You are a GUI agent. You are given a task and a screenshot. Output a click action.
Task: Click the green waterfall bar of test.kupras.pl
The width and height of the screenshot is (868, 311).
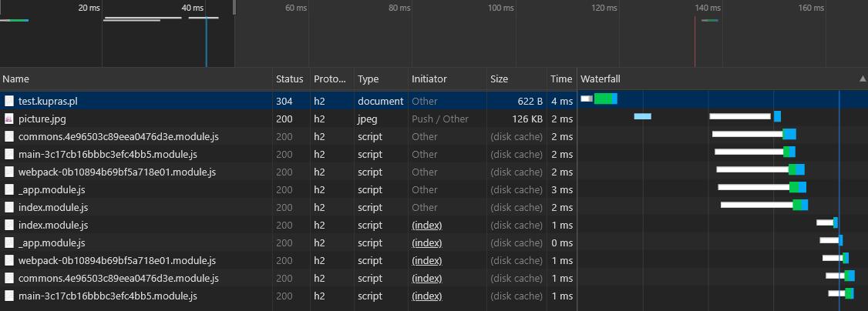coord(603,99)
